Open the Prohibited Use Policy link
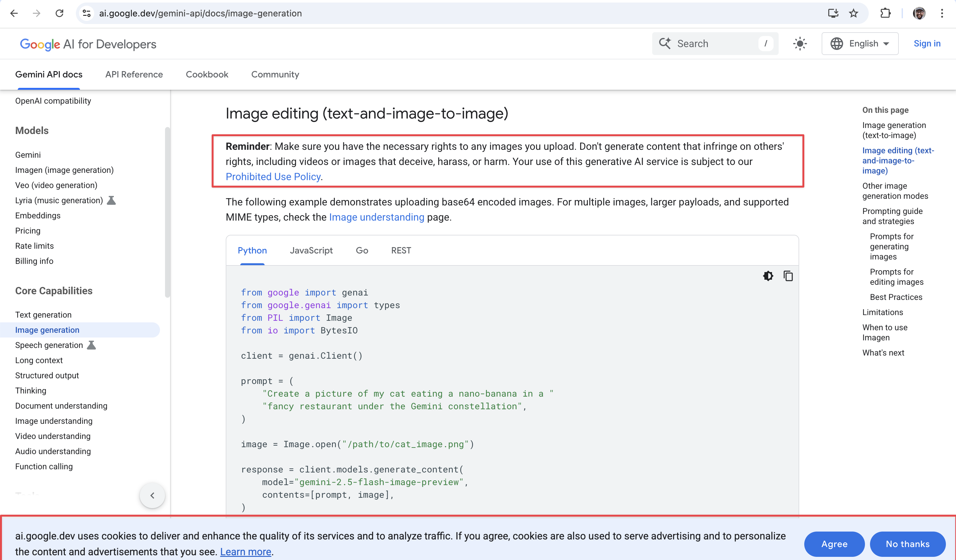 (x=273, y=177)
